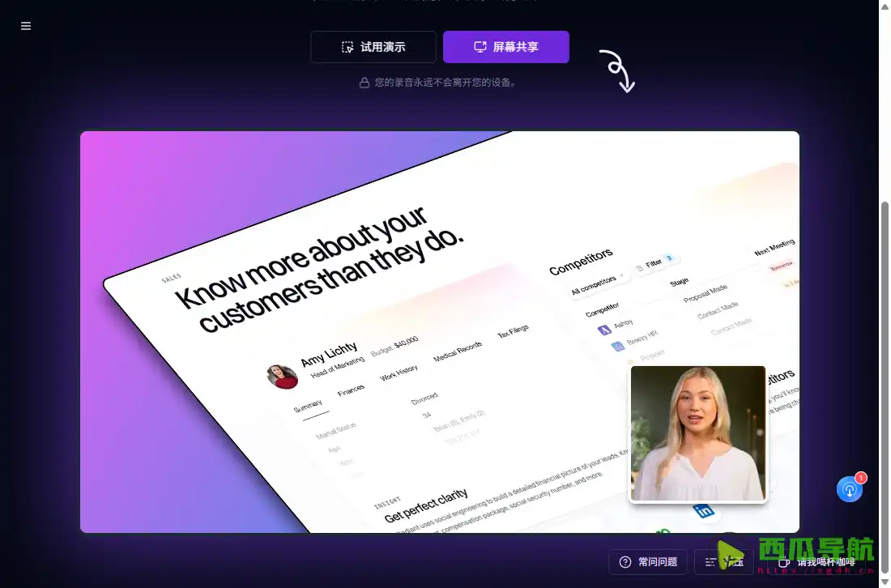Click the blue floating notification icon
The height and width of the screenshot is (588, 891).
pyautogui.click(x=850, y=489)
